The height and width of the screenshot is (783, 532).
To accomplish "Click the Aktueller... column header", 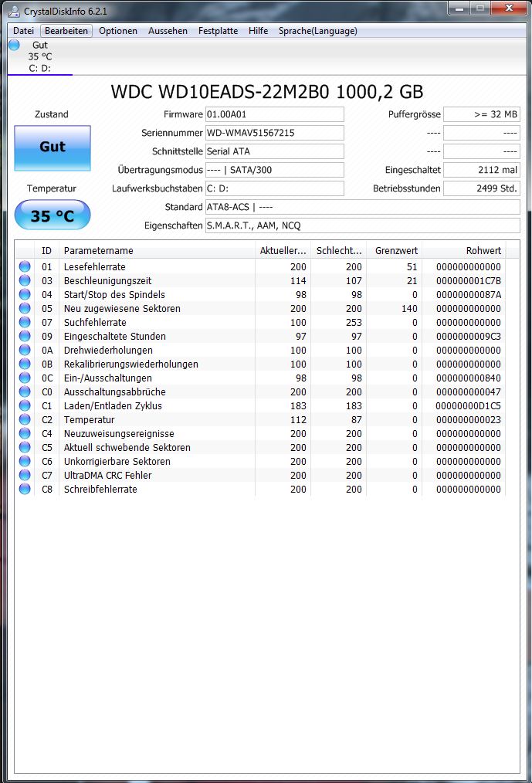I will click(283, 251).
